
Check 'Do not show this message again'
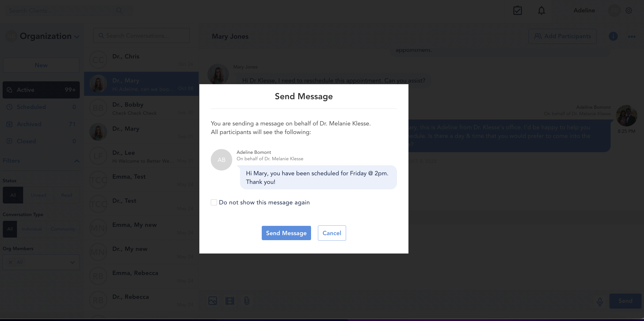(x=214, y=202)
